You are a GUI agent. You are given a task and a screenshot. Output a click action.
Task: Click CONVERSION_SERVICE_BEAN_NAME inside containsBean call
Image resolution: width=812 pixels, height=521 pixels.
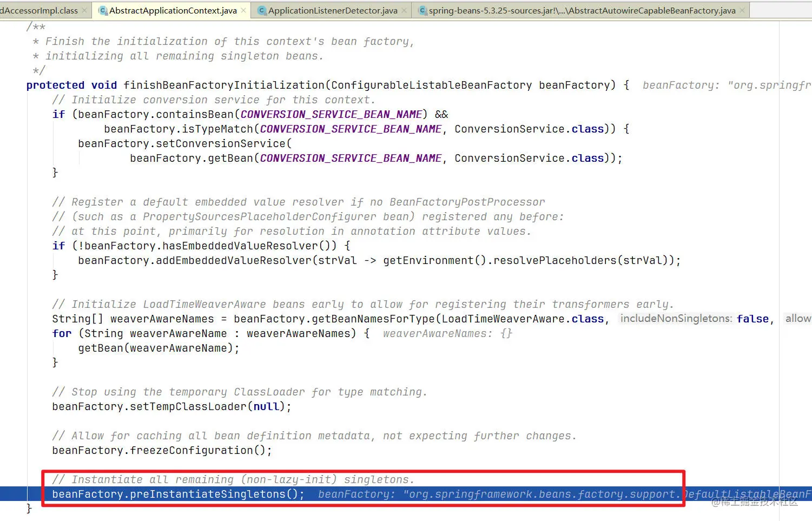coord(331,115)
